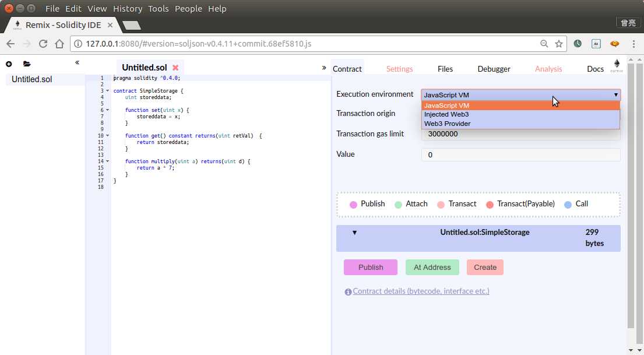Click the green clock extension icon
The height and width of the screenshot is (355, 644).
(578, 44)
